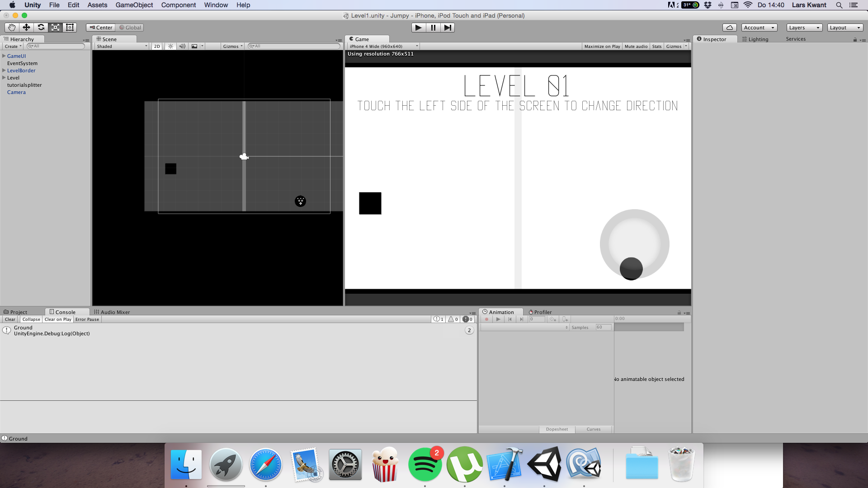868x488 pixels.
Task: Select tutorialsplitter in Hierarchy
Action: coord(24,85)
